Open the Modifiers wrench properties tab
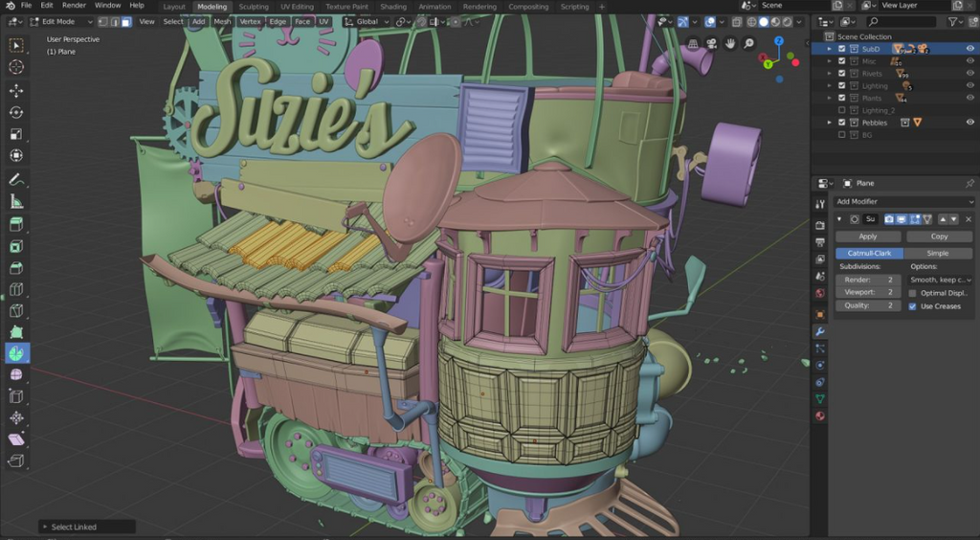The height and width of the screenshot is (540, 980). tap(820, 331)
